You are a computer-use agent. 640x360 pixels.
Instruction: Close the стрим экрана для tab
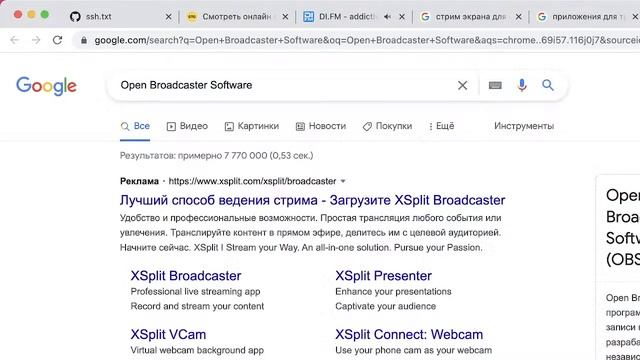tap(518, 17)
